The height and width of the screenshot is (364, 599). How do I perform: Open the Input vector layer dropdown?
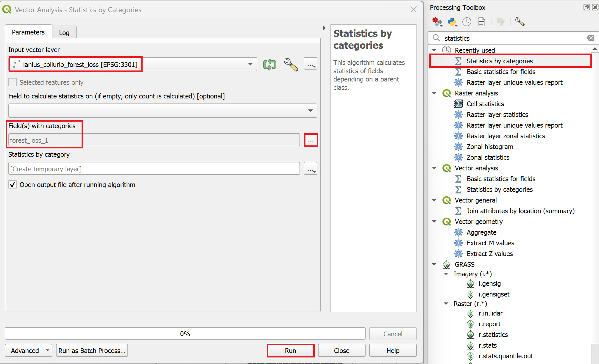click(x=133, y=64)
